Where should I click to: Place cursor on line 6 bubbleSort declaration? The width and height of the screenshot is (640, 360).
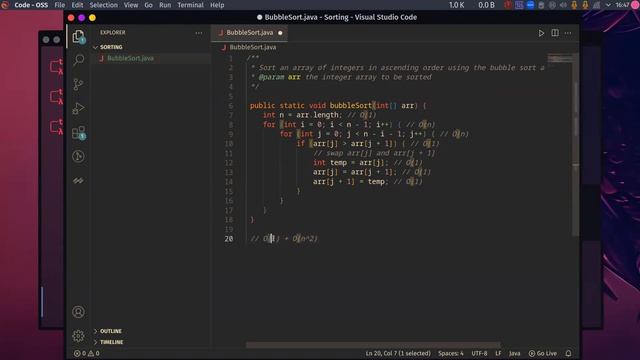coord(338,106)
